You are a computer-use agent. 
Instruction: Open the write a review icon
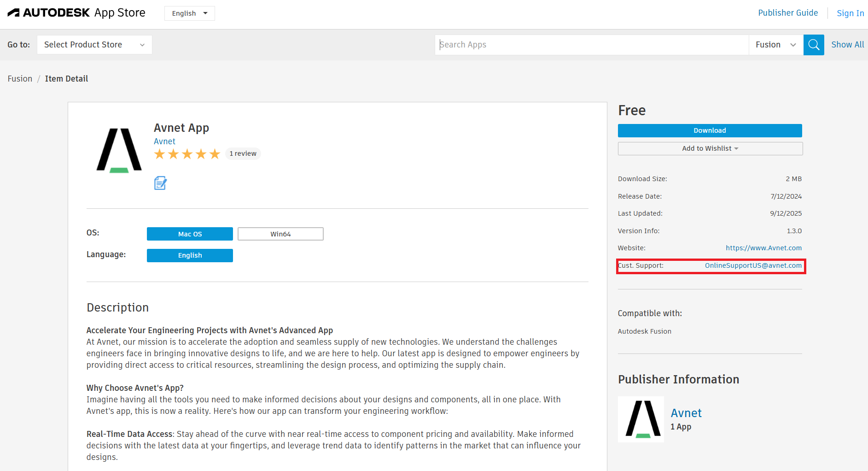[x=160, y=183]
